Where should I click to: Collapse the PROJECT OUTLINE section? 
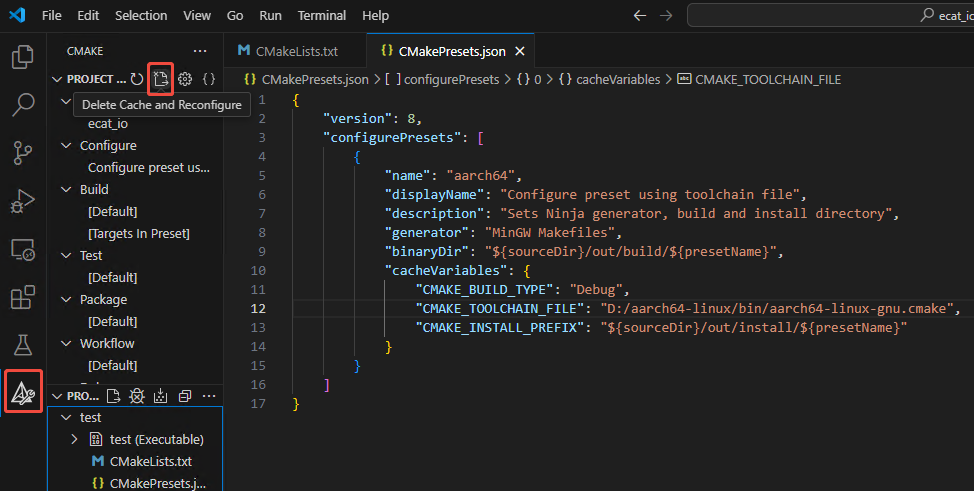click(x=57, y=396)
